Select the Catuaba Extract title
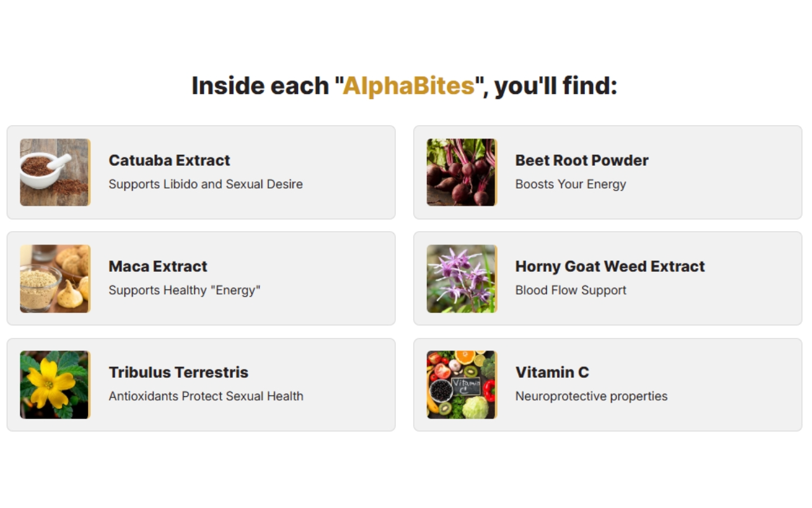 pyautogui.click(x=169, y=160)
